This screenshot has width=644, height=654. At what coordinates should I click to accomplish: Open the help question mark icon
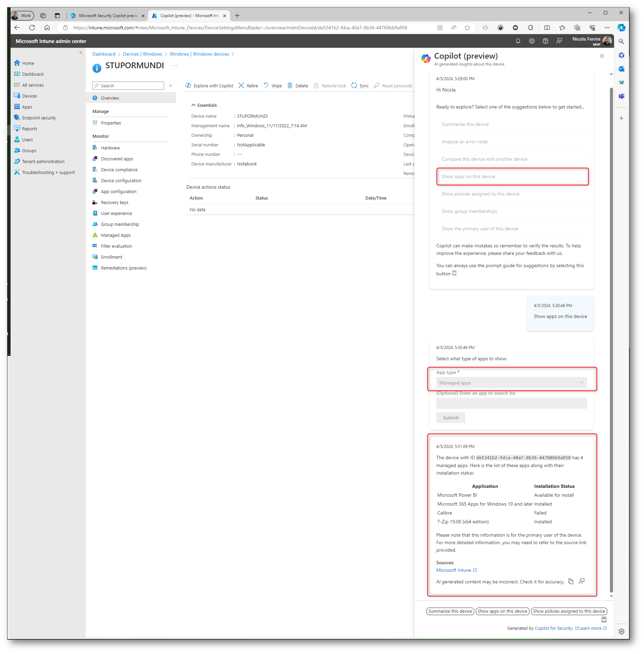545,41
